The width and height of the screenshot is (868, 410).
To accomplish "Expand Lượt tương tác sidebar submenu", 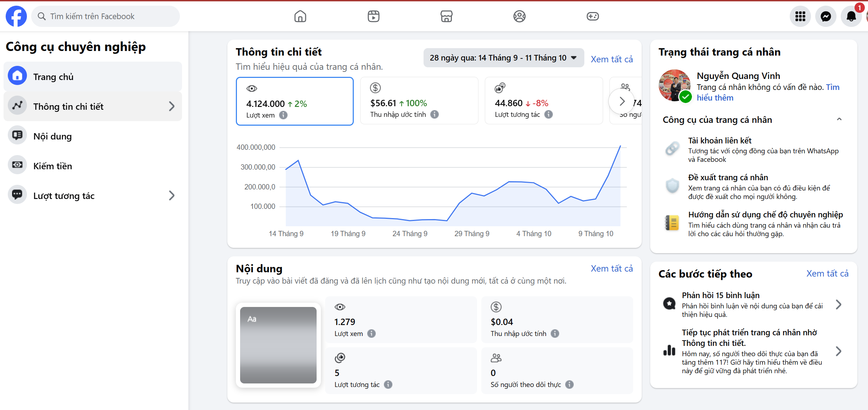I will 171,196.
